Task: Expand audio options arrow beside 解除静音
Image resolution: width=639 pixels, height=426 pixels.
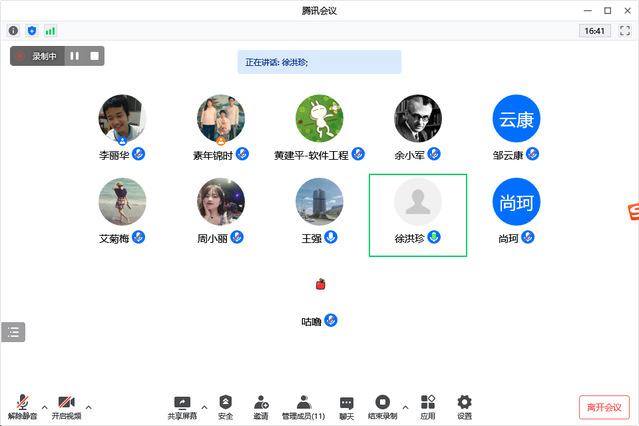Action: 44,407
